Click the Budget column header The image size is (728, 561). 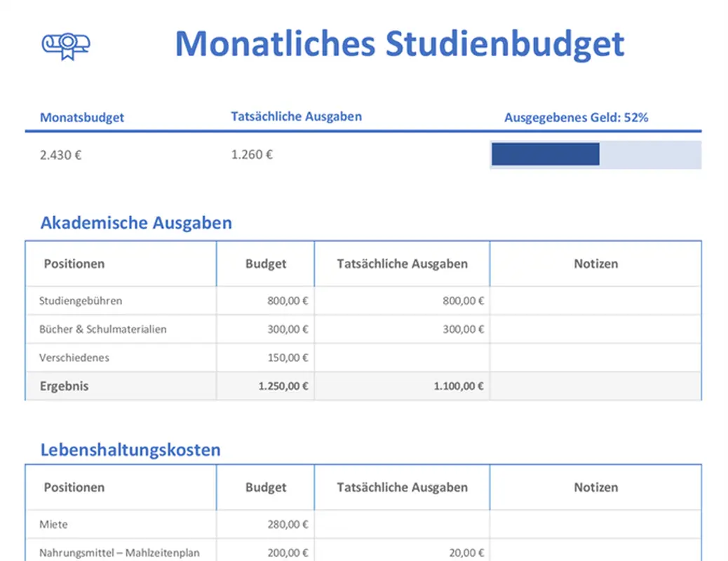click(265, 264)
